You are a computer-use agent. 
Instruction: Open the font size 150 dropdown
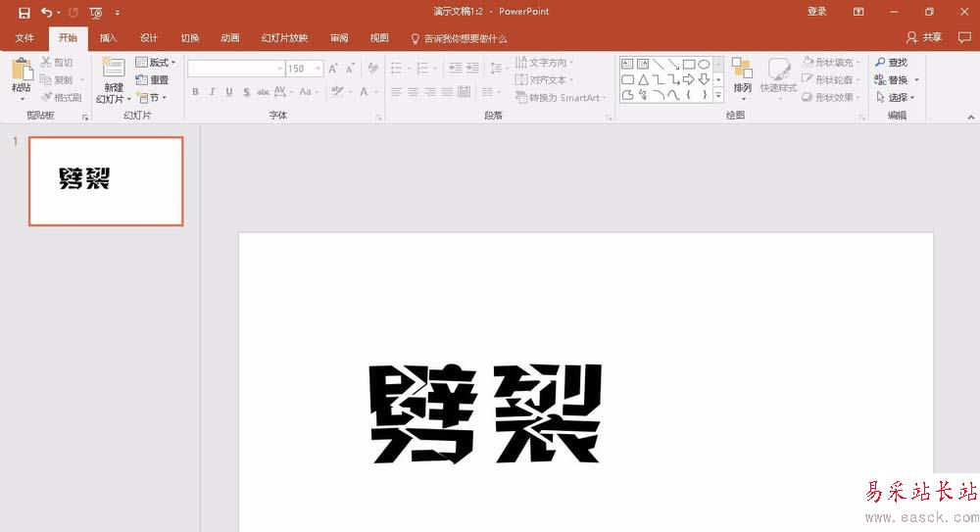(x=318, y=69)
